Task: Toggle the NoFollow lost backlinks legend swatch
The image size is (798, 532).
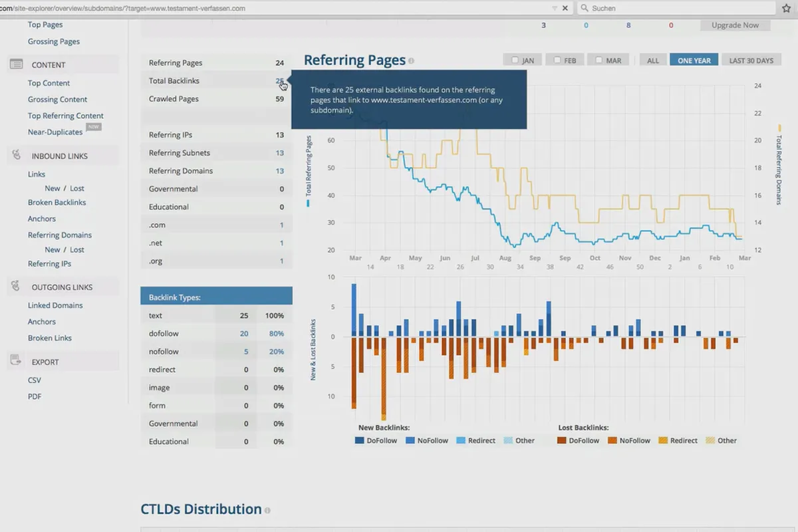Action: pos(612,440)
